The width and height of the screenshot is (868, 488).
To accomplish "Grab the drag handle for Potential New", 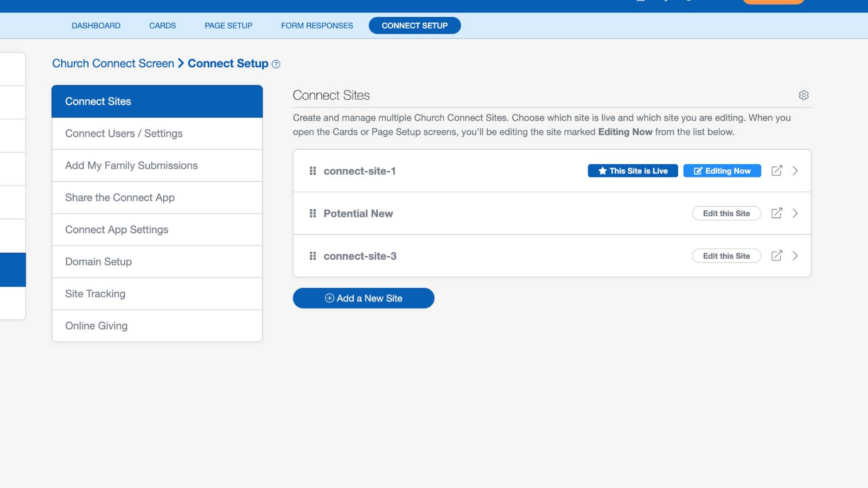I will 312,214.
